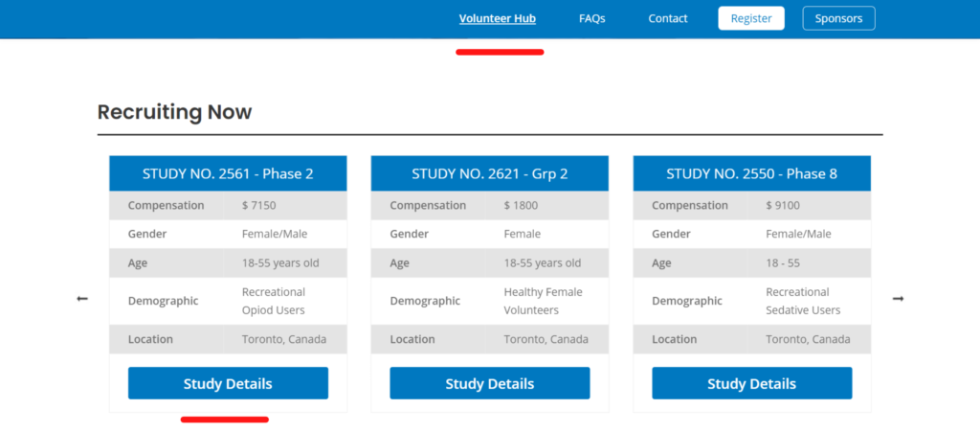Click the $ 7150 compensation value
Screen dimensions: 980x432
[x=258, y=205]
